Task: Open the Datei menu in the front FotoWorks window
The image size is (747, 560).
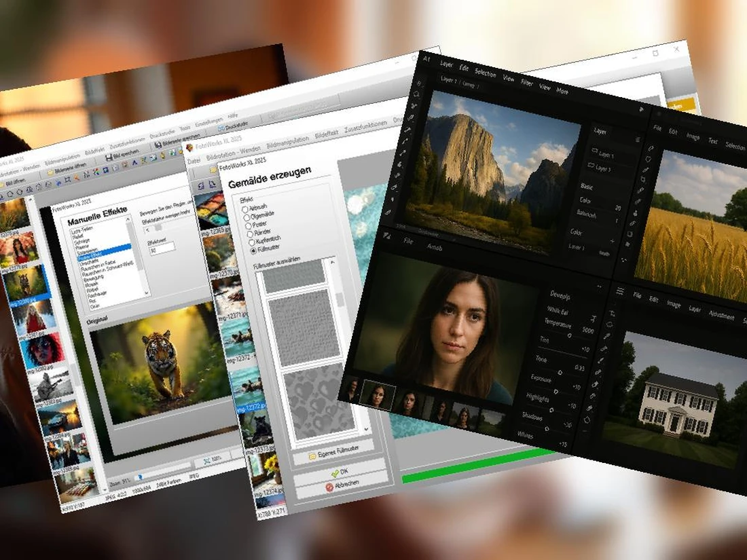Action: pyautogui.click(x=194, y=161)
